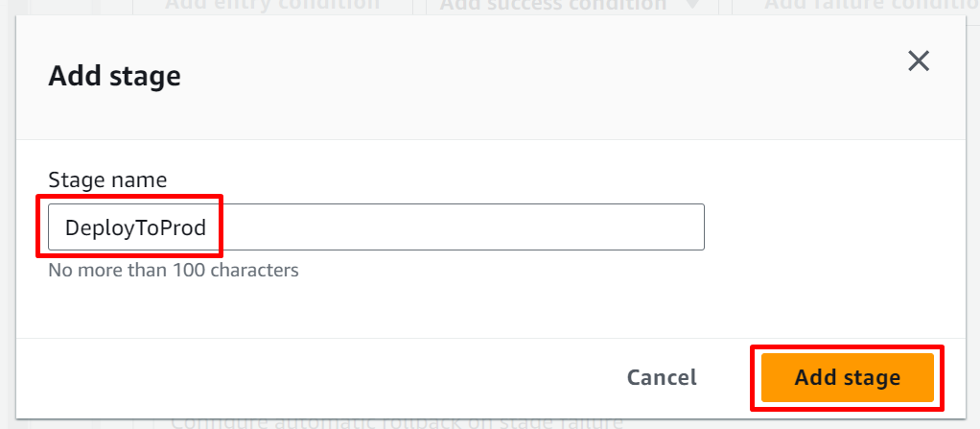Close the Add stage dialog with X

pyautogui.click(x=919, y=61)
